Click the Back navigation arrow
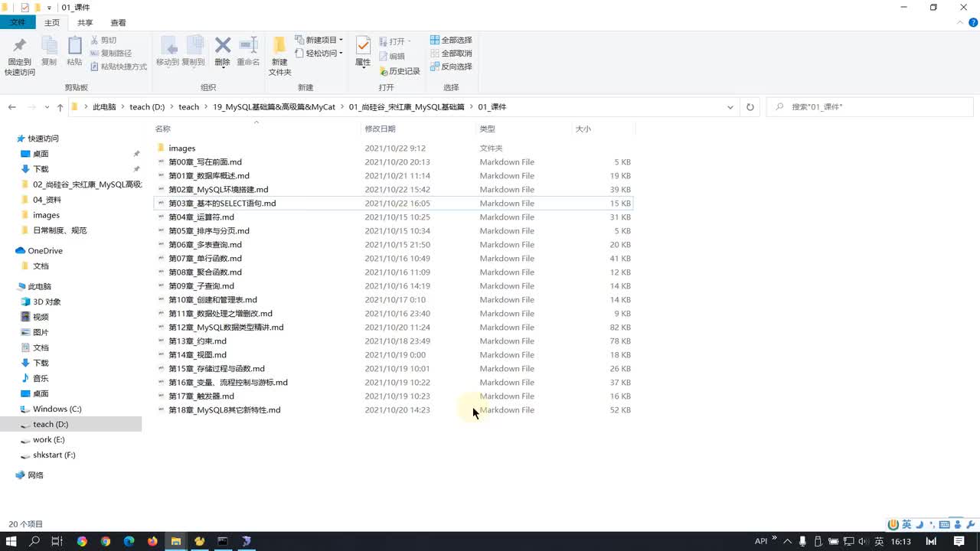The height and width of the screenshot is (551, 980). click(x=11, y=107)
